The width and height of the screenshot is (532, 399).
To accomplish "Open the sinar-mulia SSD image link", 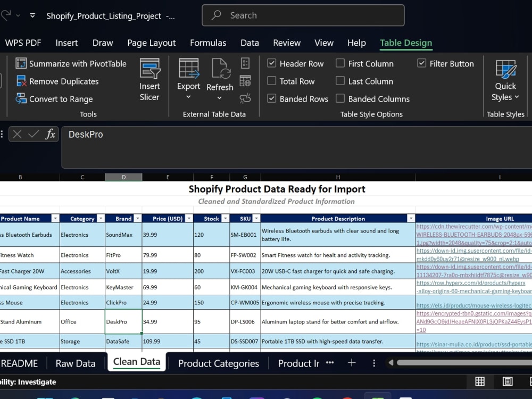I will [x=473, y=344].
